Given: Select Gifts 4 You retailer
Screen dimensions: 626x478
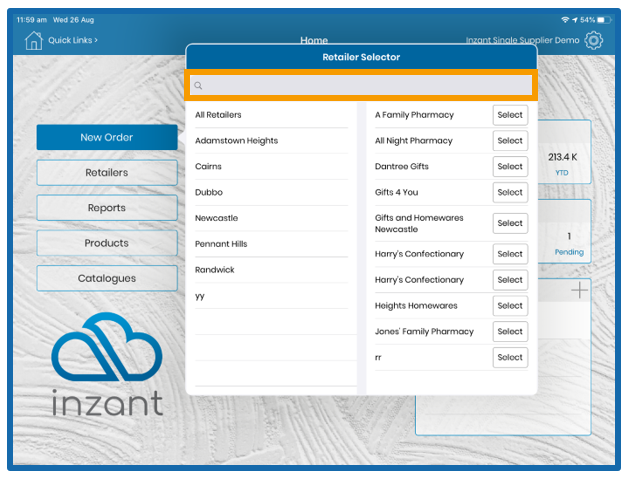Looking at the screenshot, I should point(510,192).
